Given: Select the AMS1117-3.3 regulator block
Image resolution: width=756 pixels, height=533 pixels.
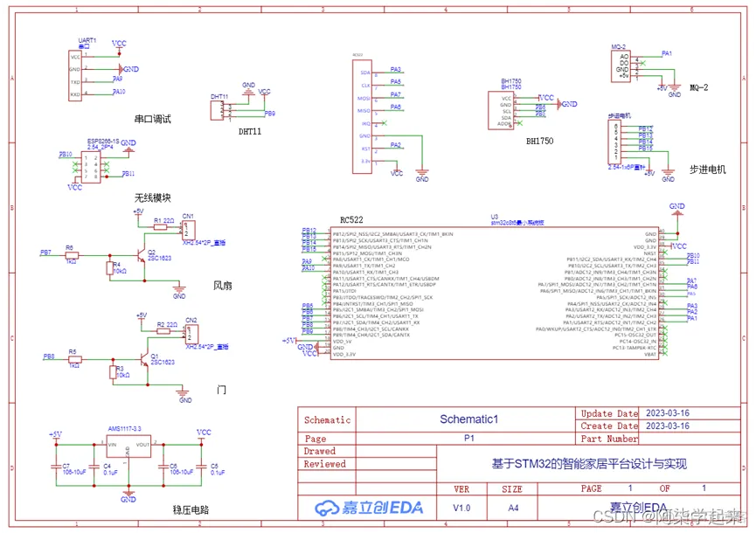Looking at the screenshot, I should pos(128,446).
